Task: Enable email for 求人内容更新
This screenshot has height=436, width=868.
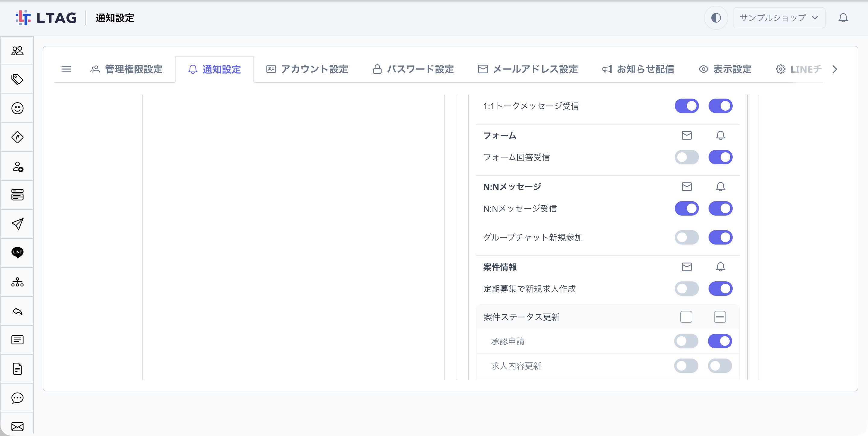Action: click(686, 366)
